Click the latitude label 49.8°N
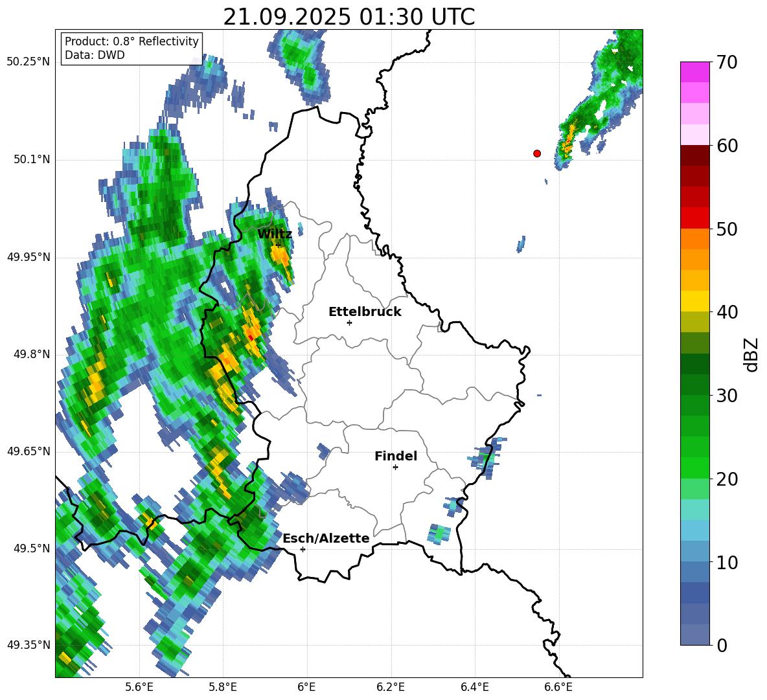Image resolution: width=767 pixels, height=700 pixels. [32, 354]
